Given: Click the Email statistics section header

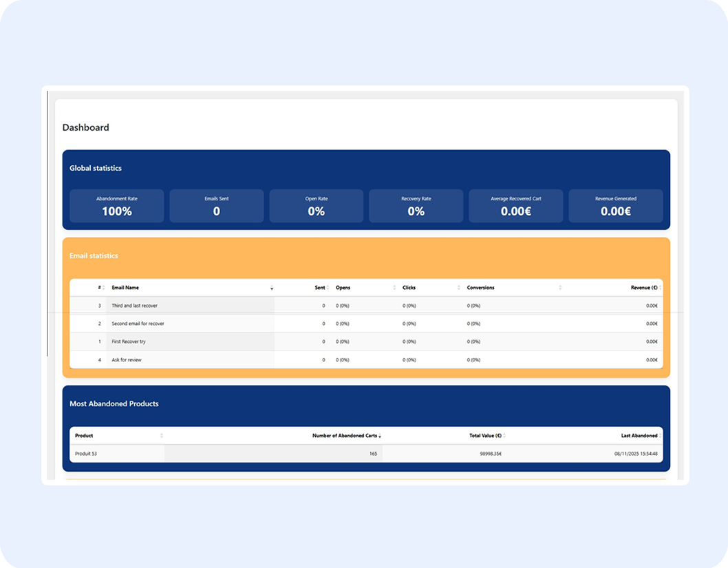Looking at the screenshot, I should (95, 255).
